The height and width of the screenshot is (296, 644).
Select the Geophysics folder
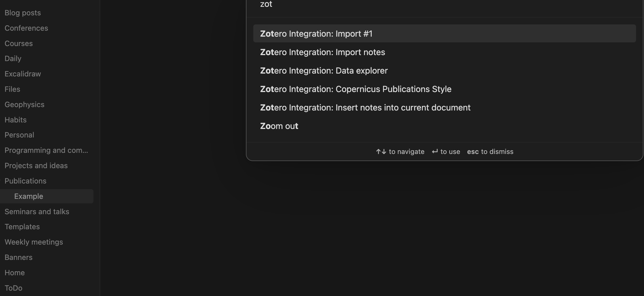pyautogui.click(x=24, y=104)
